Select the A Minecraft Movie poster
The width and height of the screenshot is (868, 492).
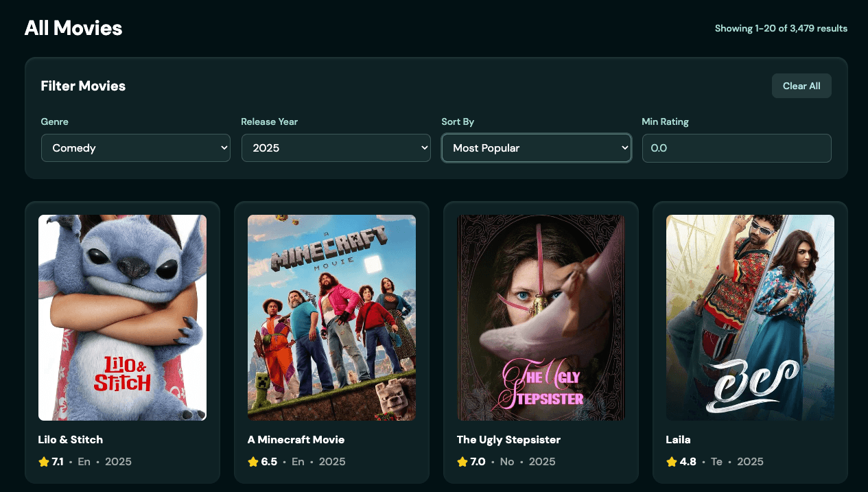point(331,318)
